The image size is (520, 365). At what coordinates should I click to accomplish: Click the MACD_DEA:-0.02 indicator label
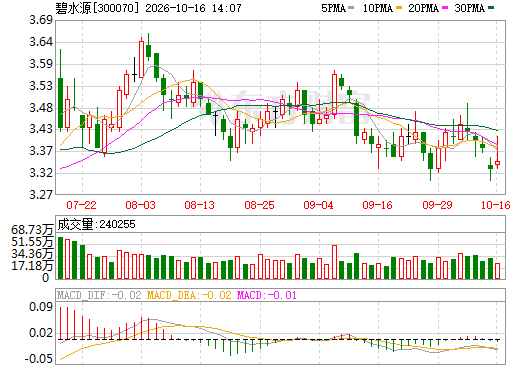point(189,295)
